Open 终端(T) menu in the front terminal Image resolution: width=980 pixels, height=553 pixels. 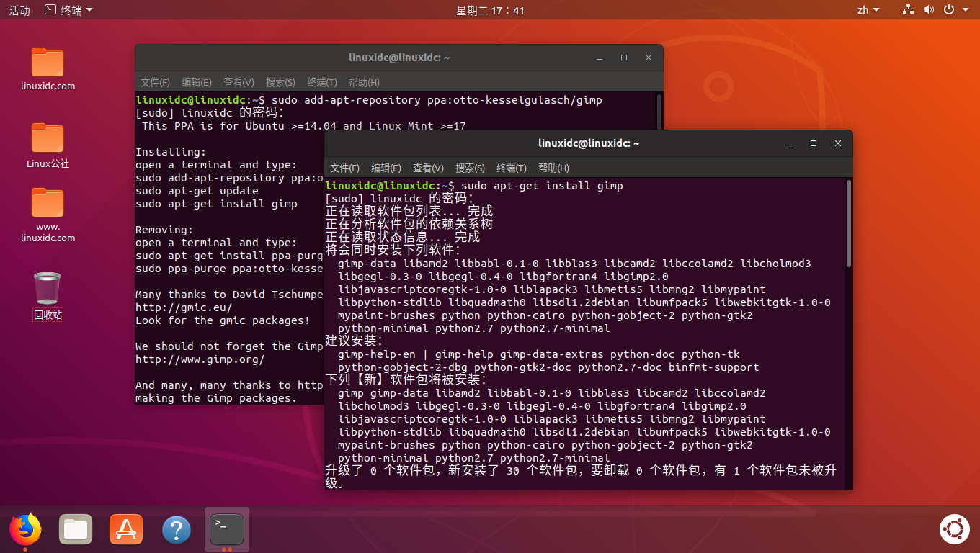[512, 168]
